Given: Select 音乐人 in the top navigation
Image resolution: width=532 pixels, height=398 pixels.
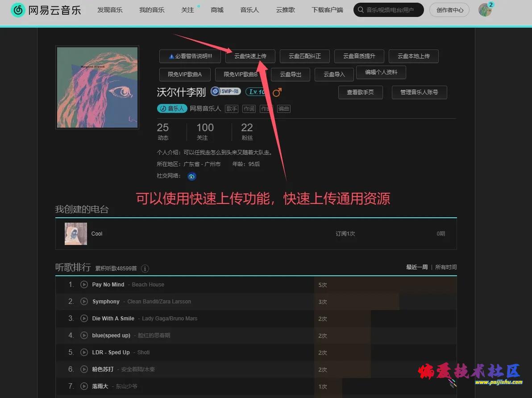Looking at the screenshot, I should (x=250, y=10).
